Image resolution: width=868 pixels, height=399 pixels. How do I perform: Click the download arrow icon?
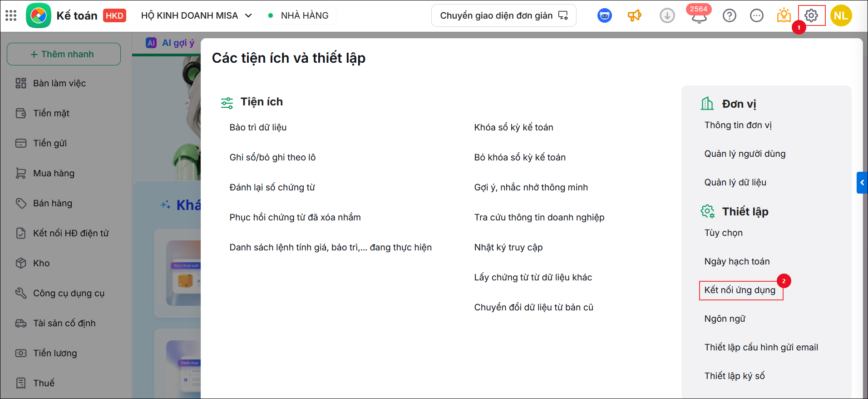point(667,15)
